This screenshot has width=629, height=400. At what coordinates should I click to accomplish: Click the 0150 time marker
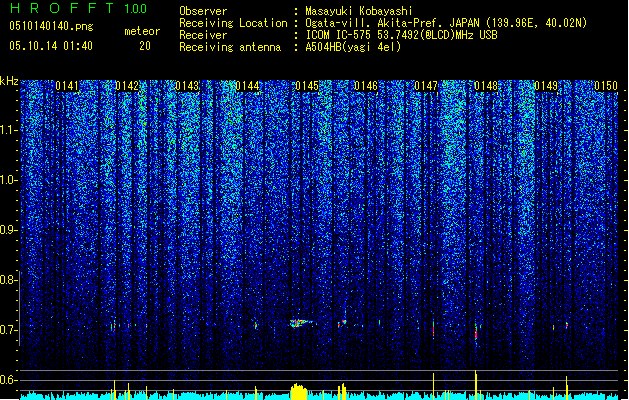point(606,86)
